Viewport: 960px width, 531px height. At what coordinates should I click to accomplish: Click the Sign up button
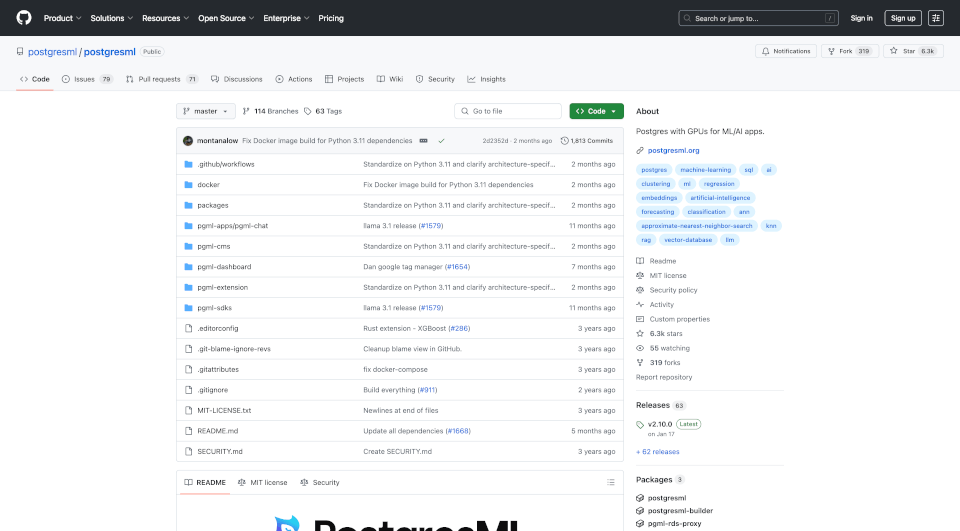click(903, 18)
